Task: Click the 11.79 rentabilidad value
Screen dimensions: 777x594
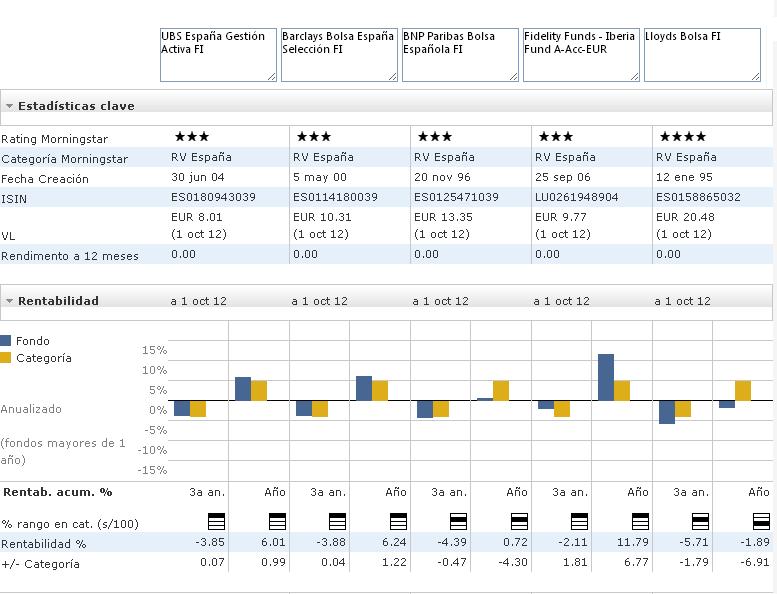Action: (x=633, y=542)
